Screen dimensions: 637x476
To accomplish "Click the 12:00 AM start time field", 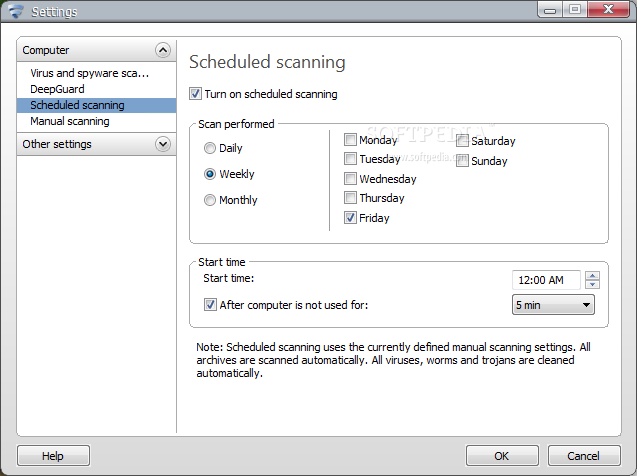I will pyautogui.click(x=546, y=280).
